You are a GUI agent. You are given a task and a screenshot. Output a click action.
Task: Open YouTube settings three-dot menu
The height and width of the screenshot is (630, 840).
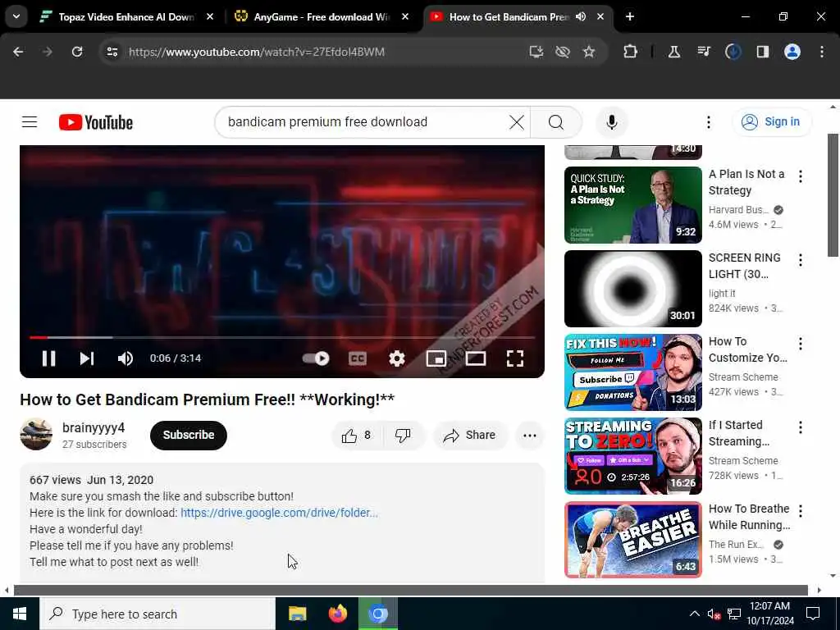tap(708, 122)
